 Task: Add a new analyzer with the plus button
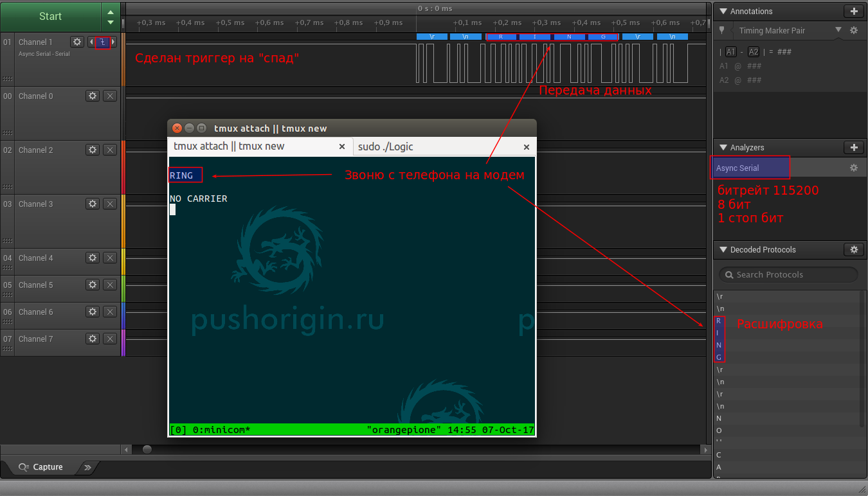pos(854,147)
